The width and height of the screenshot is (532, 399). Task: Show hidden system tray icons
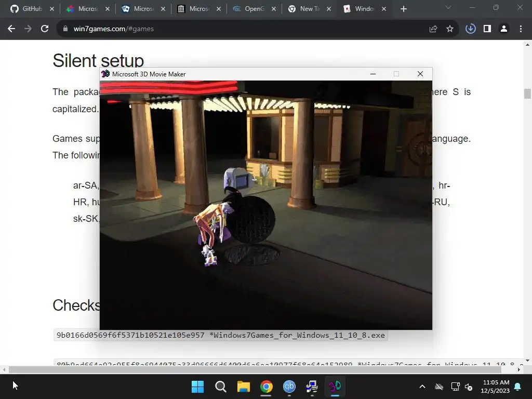(422, 387)
